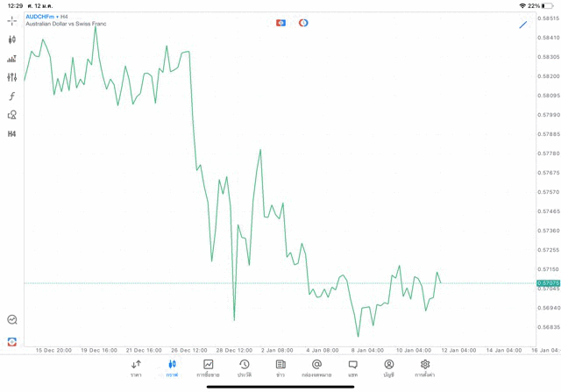Go to the บัญชี (Accounts) tab
The width and height of the screenshot is (561, 392).
tap(388, 368)
